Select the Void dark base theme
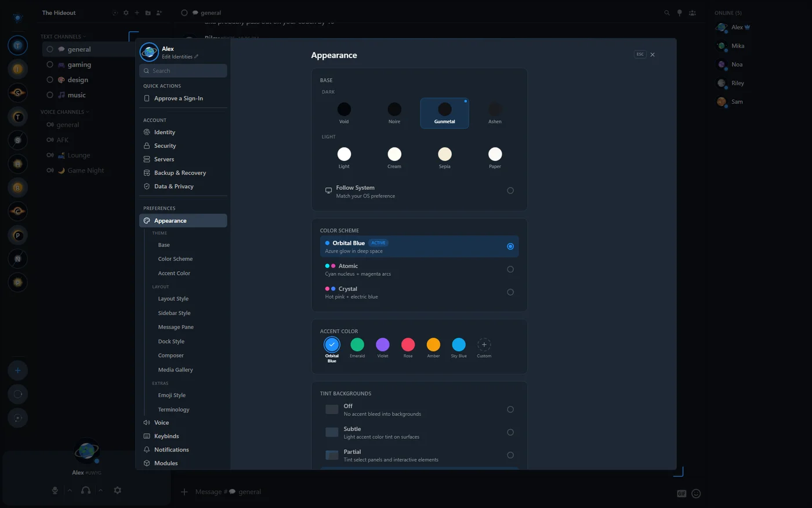Image resolution: width=812 pixels, height=508 pixels. pos(344,113)
